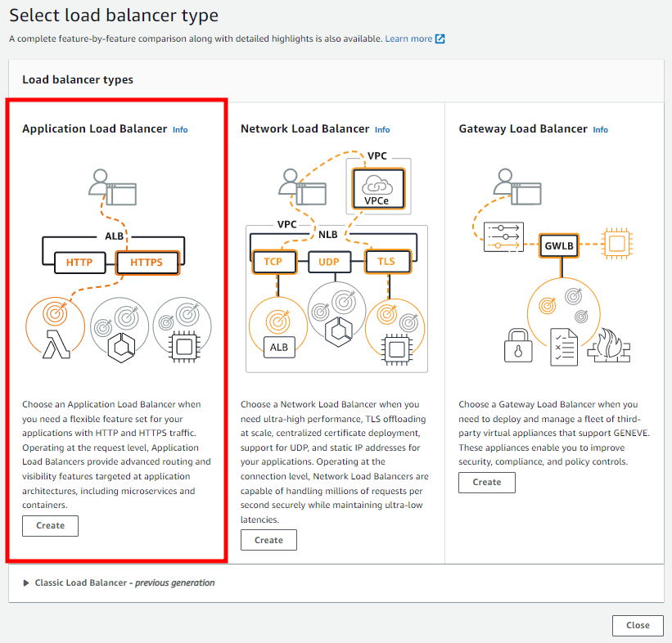Screen dimensions: 672x643
Task: Click the user icon in Gateway diagram
Action: [517, 187]
